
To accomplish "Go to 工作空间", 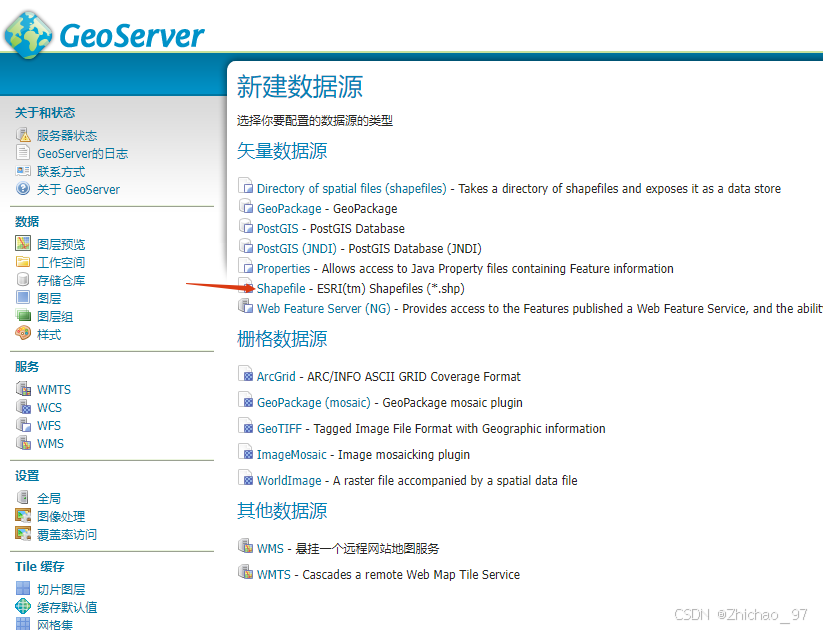I will (x=61, y=262).
